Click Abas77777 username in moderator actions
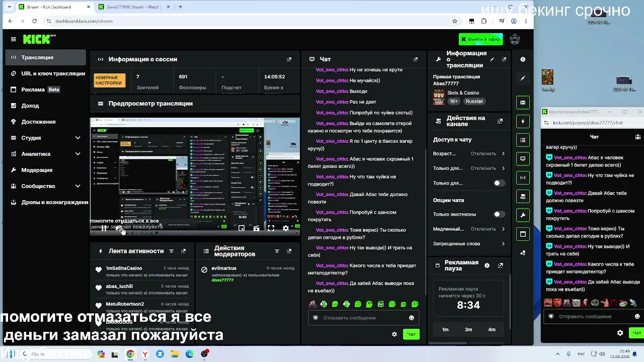 (222, 280)
